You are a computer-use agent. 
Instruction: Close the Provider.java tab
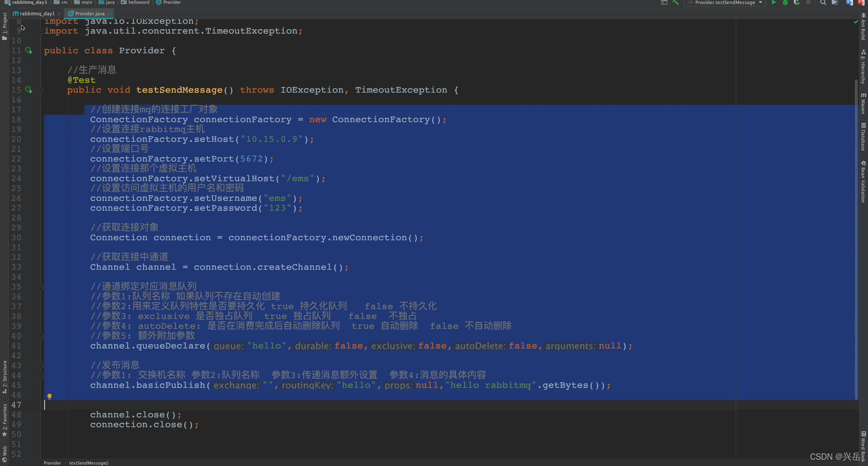pyautogui.click(x=109, y=14)
